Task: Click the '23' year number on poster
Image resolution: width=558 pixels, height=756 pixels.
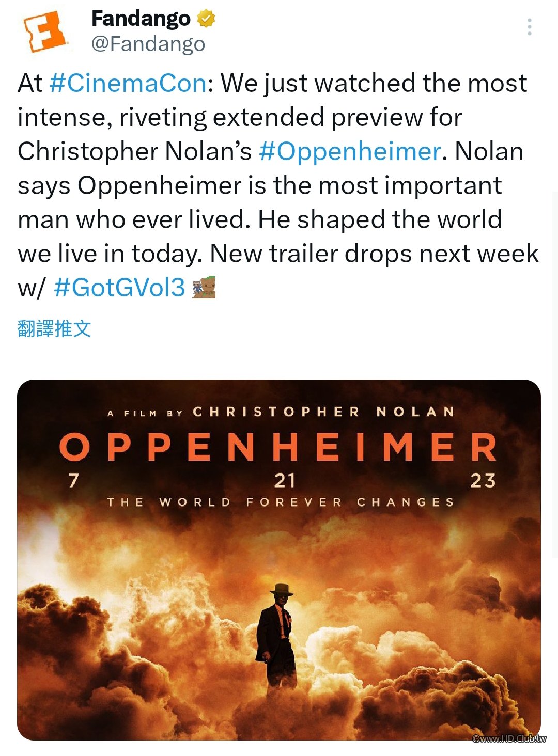Action: (483, 481)
